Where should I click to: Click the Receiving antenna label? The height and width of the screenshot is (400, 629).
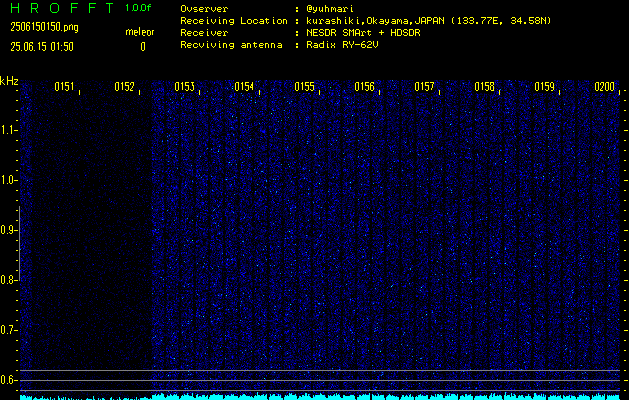click(x=231, y=45)
